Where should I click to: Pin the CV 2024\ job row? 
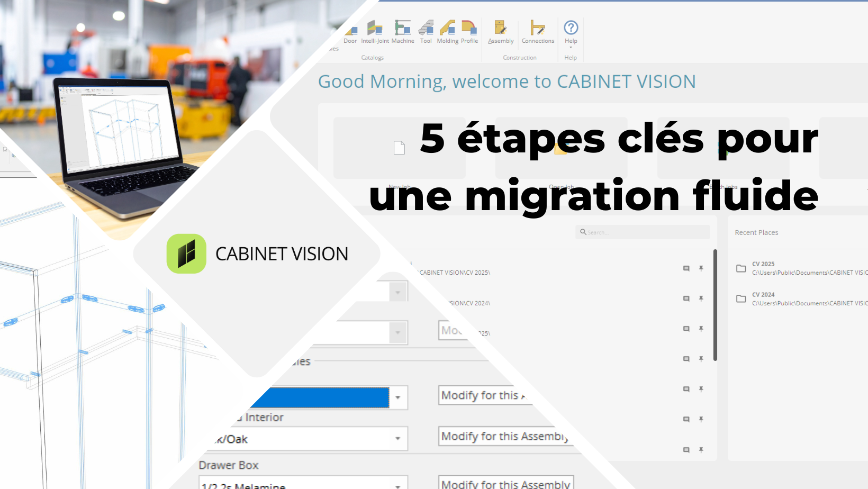click(x=701, y=298)
